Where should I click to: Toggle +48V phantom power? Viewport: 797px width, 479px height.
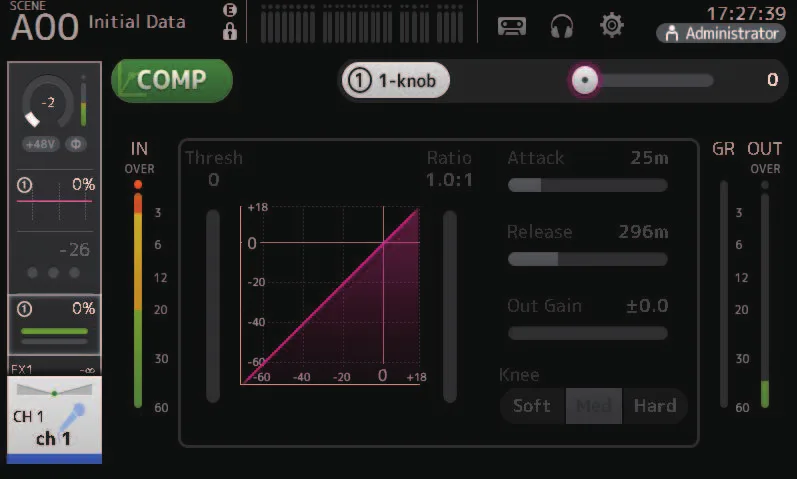click(41, 144)
